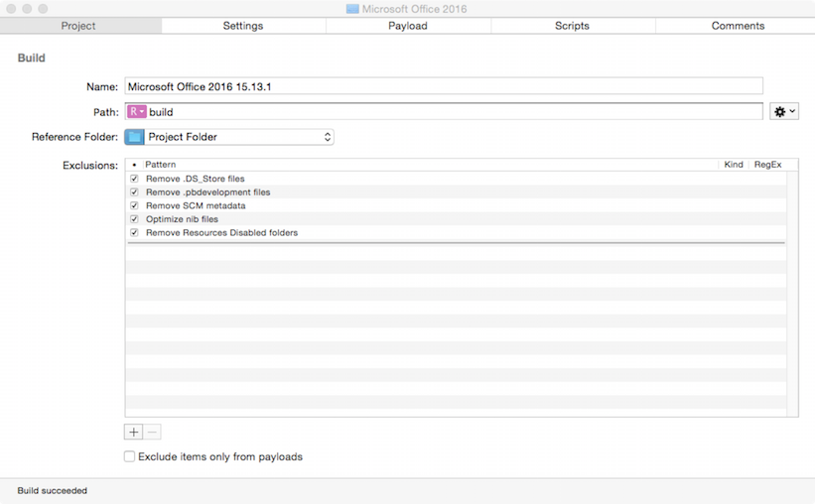Open the pink R path type popup
This screenshot has height=504, width=815.
pyautogui.click(x=137, y=112)
